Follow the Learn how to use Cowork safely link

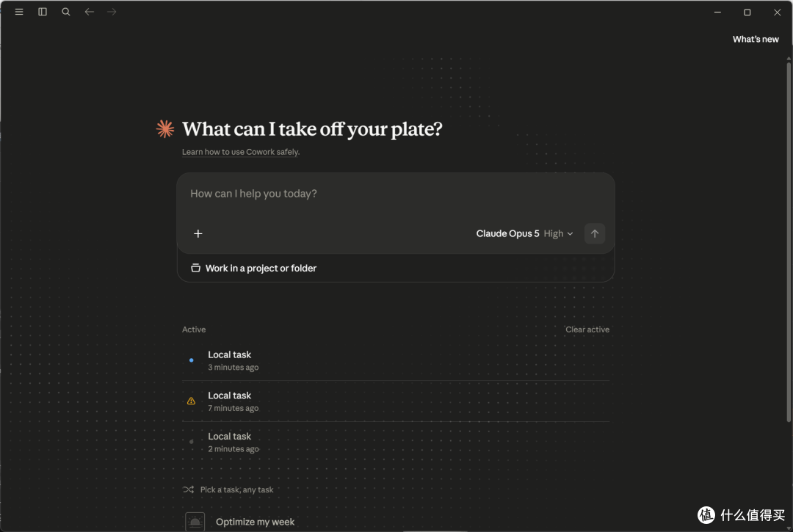point(241,152)
